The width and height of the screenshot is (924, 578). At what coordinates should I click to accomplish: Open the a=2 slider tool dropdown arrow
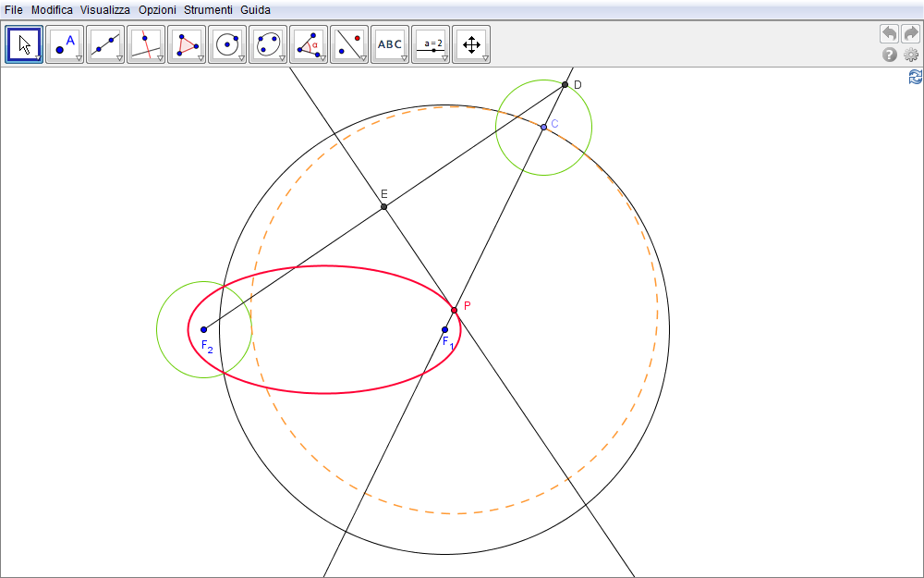point(444,58)
